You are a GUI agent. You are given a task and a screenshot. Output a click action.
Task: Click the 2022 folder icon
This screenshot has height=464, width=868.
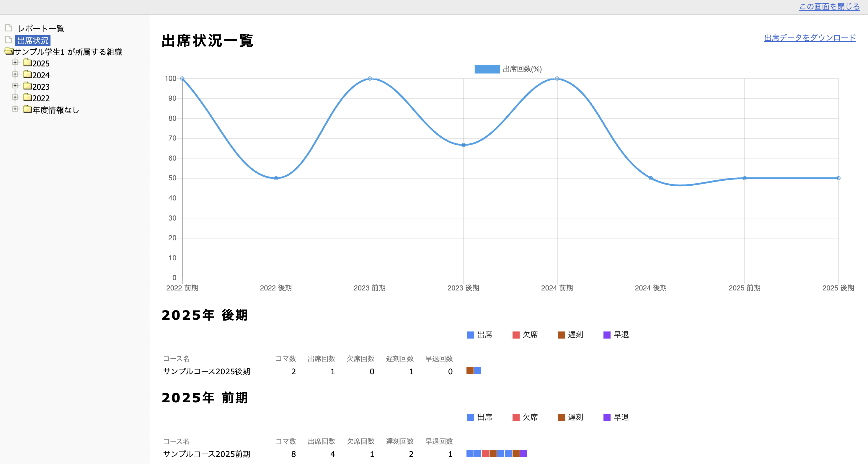coord(27,98)
